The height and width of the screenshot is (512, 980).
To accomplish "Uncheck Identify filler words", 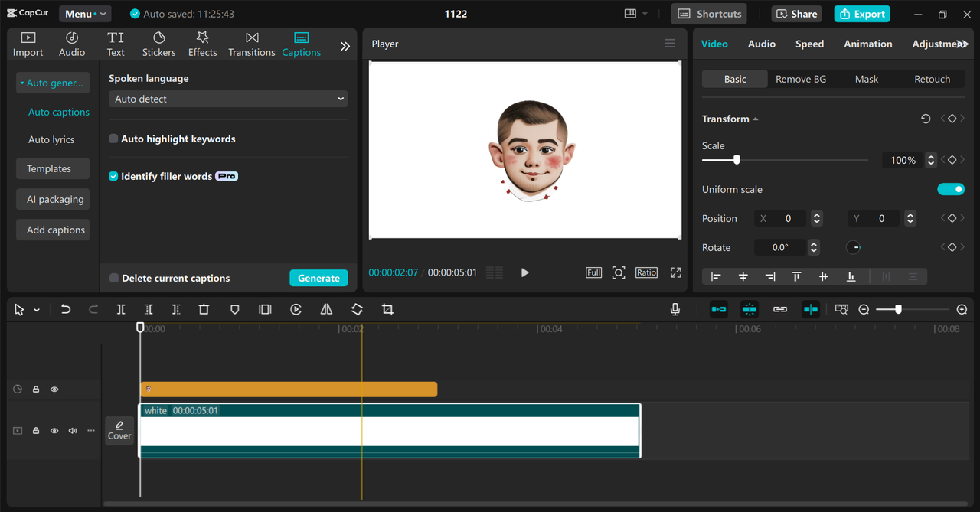I will pos(113,176).
